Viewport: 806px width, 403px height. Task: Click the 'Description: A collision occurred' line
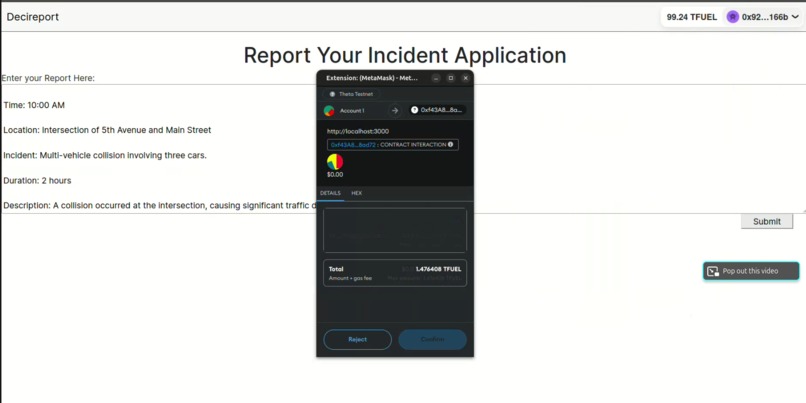tap(159, 206)
